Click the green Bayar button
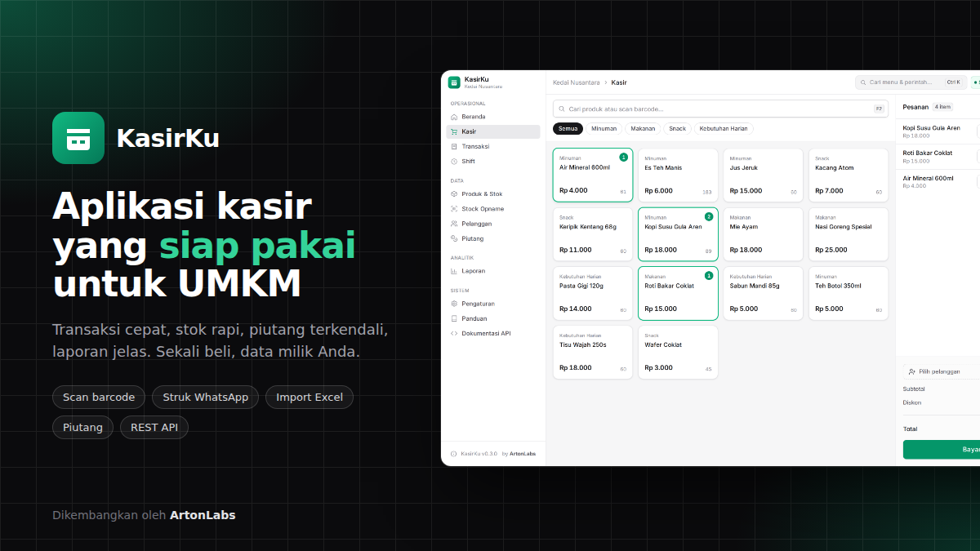This screenshot has height=551, width=980. click(x=942, y=449)
